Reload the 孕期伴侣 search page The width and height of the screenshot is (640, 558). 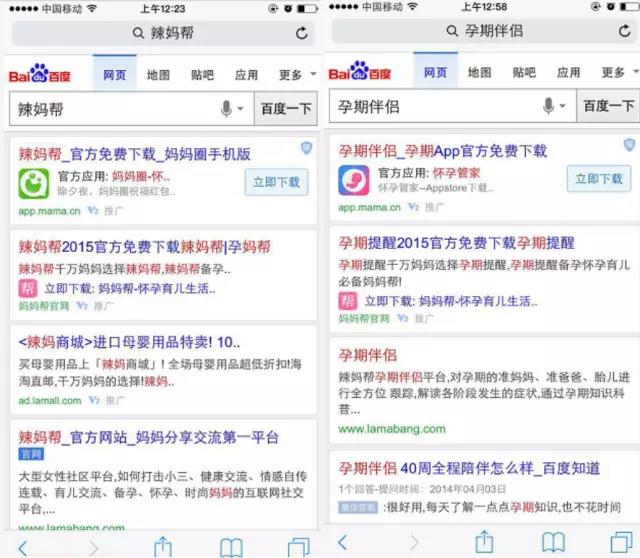pos(624,31)
